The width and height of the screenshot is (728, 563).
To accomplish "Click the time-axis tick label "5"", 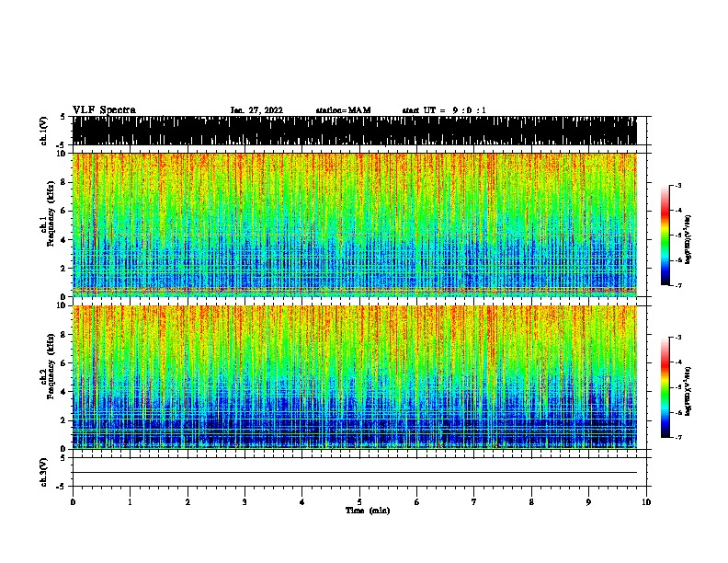I will point(359,502).
